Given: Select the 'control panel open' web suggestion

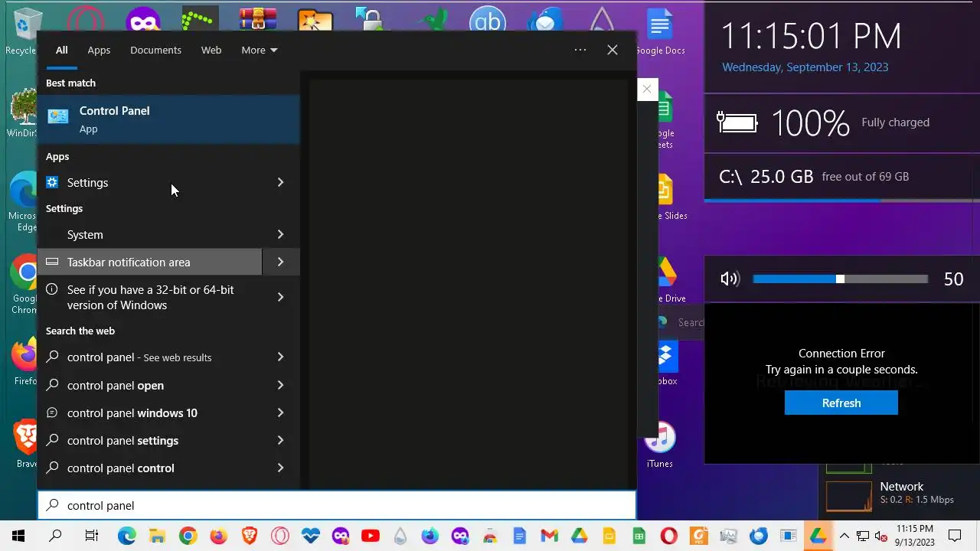Looking at the screenshot, I should tap(150, 385).
